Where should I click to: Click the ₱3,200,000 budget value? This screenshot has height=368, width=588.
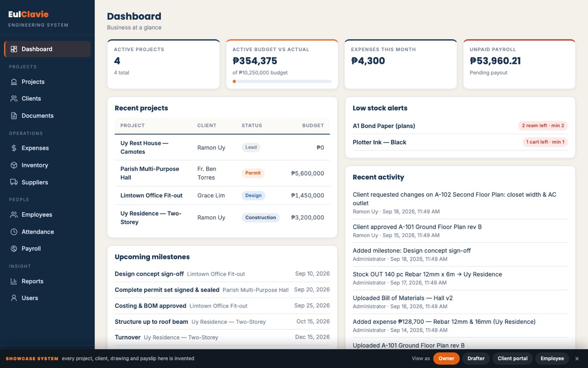coord(307,217)
